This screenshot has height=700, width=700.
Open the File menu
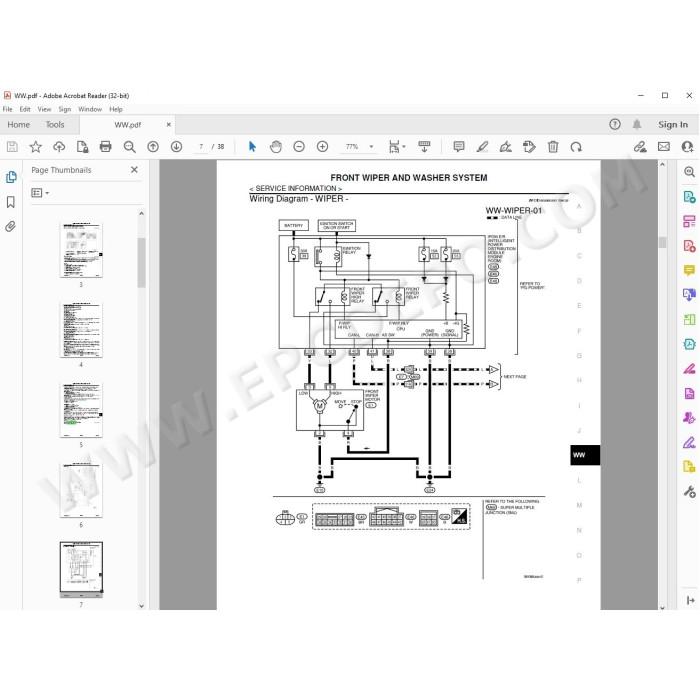pos(8,109)
